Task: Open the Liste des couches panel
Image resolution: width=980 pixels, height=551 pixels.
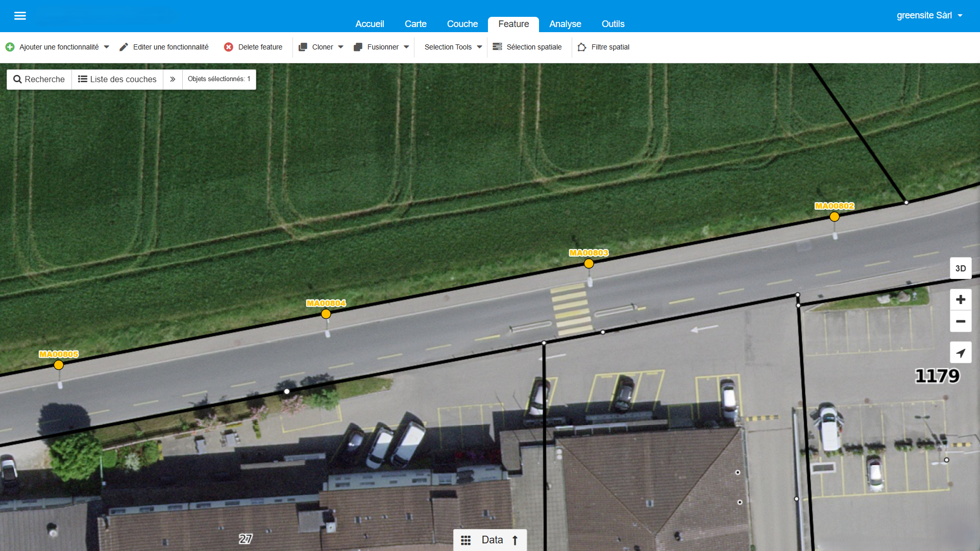Action: coord(117,79)
